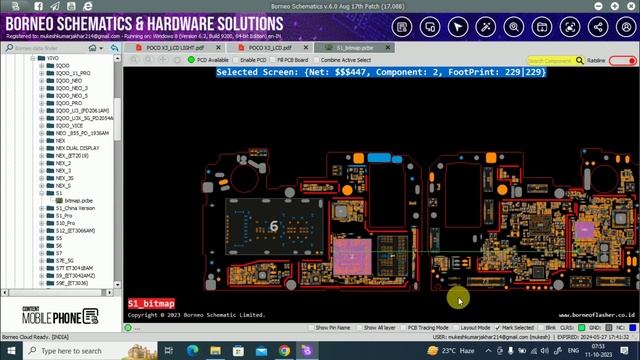Collapse the VIVO folder in tree
The image size is (640, 360).
(x=33, y=58)
